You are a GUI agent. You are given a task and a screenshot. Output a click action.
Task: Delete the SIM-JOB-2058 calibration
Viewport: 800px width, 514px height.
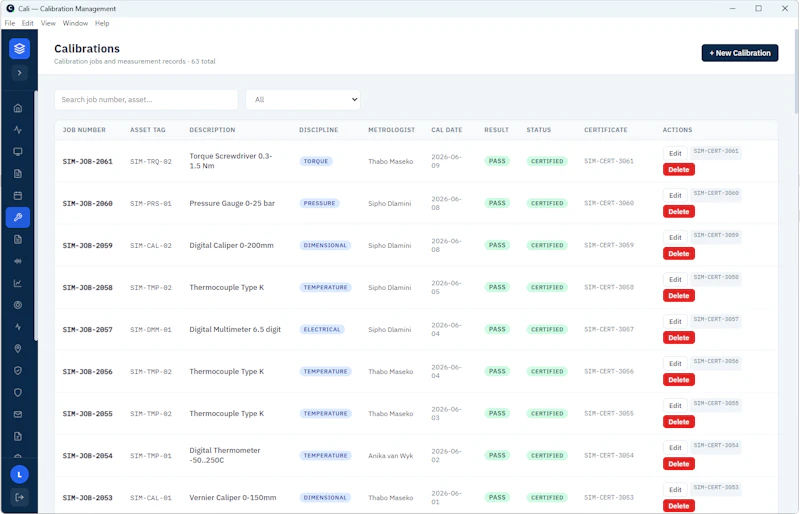point(679,296)
